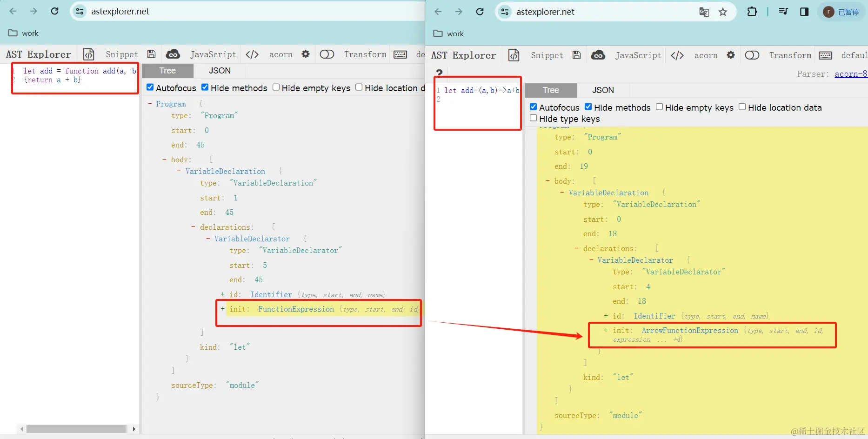This screenshot has height=439, width=868.
Task: Click Snippet code file icon in left window
Action: [89, 54]
